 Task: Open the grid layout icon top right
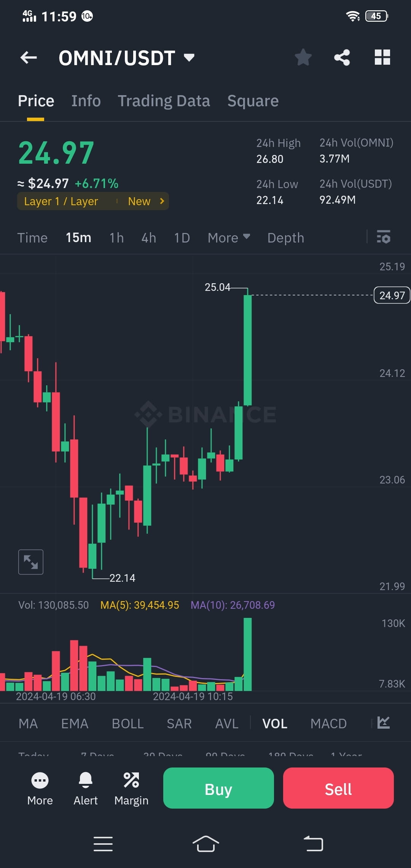[x=382, y=57]
